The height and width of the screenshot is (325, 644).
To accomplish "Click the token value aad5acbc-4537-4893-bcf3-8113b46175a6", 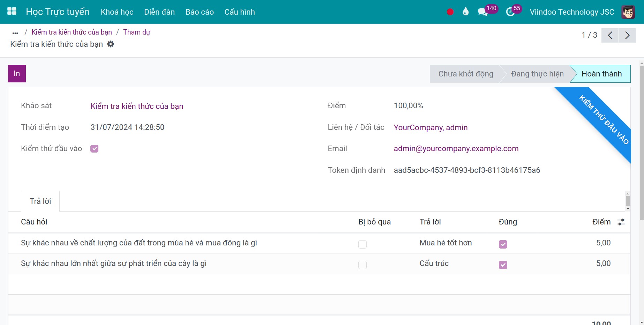I will (467, 170).
